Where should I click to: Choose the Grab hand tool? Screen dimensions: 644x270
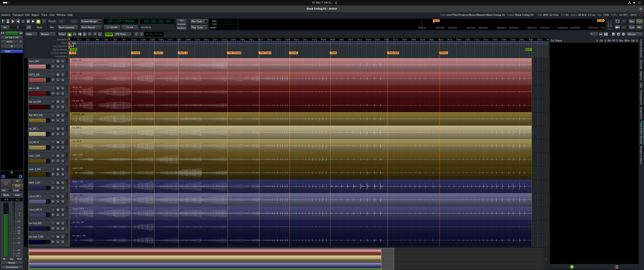69,34
